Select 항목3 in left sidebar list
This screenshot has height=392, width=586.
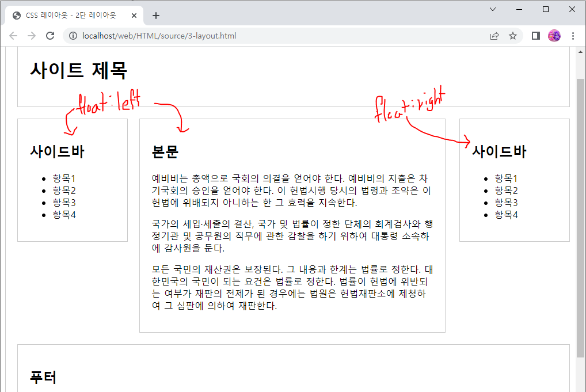[x=64, y=203]
